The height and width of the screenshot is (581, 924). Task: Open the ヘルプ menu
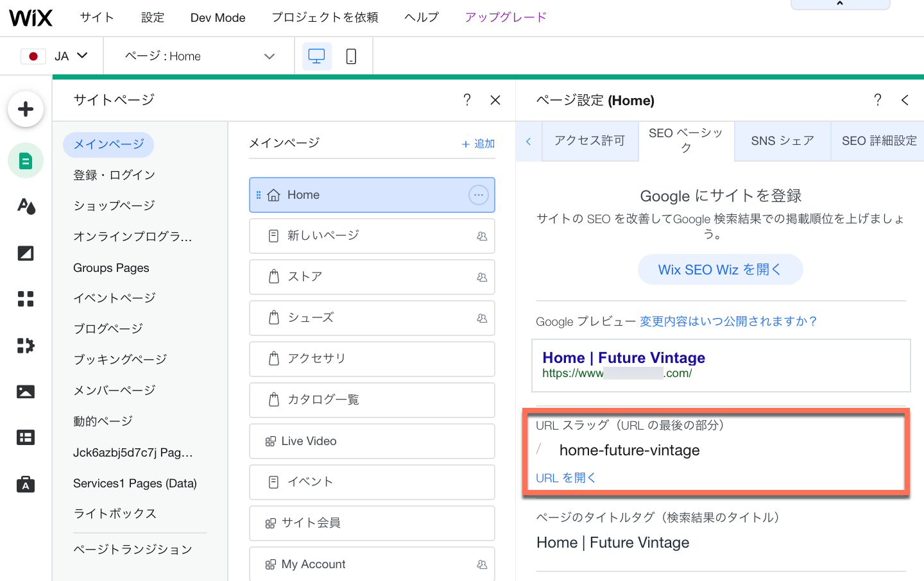[422, 17]
